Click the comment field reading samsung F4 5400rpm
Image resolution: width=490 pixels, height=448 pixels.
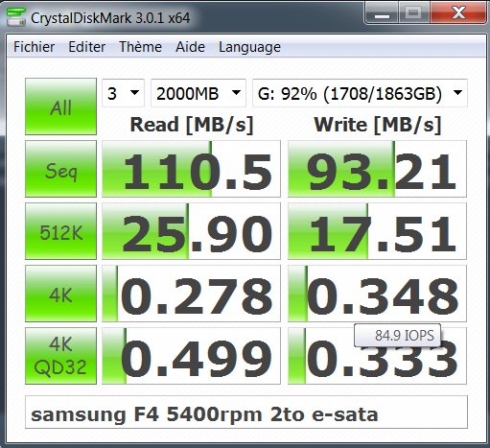pos(246,413)
